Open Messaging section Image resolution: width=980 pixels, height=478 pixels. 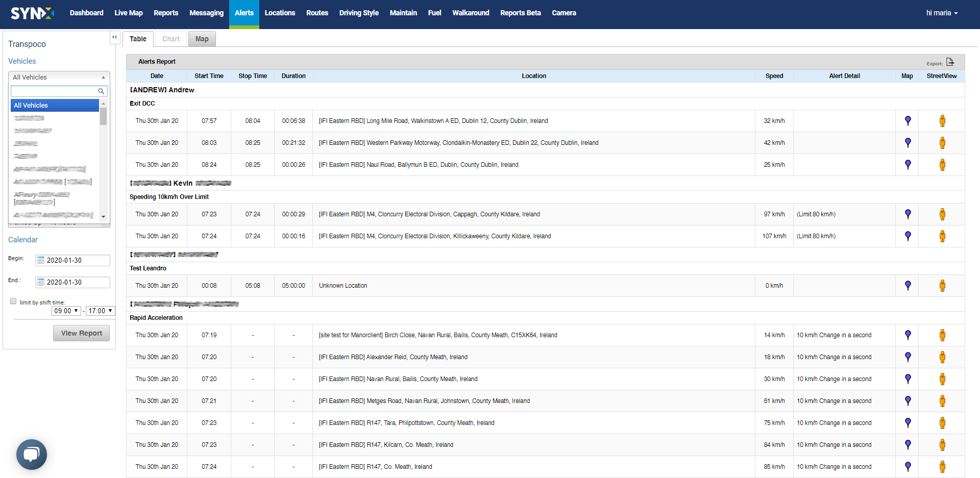pyautogui.click(x=206, y=13)
